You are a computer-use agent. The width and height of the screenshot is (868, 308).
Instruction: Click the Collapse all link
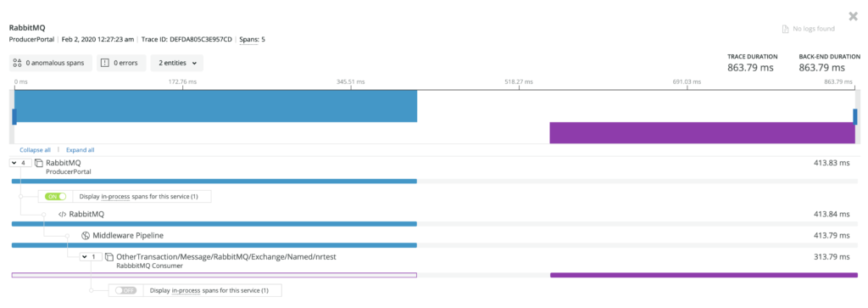(36, 150)
